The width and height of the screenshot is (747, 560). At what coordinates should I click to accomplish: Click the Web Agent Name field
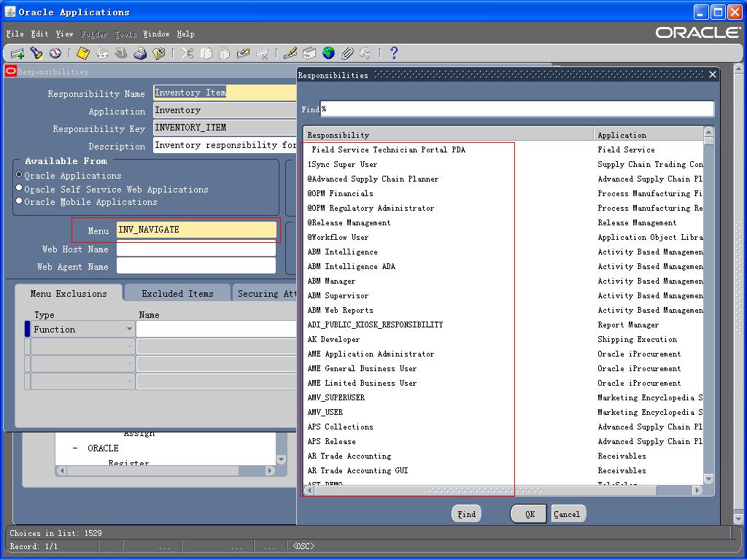(x=196, y=266)
